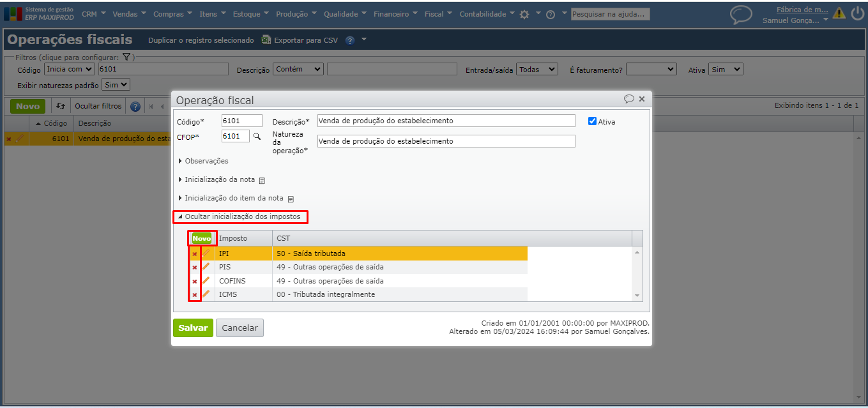The width and height of the screenshot is (868, 408).
Task: Open Código filter condition dropdown
Action: pos(70,69)
